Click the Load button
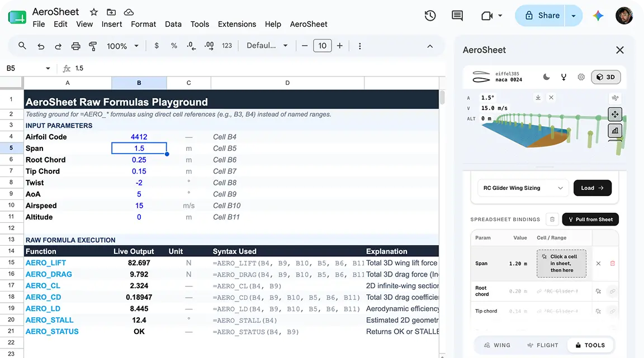 click(592, 188)
